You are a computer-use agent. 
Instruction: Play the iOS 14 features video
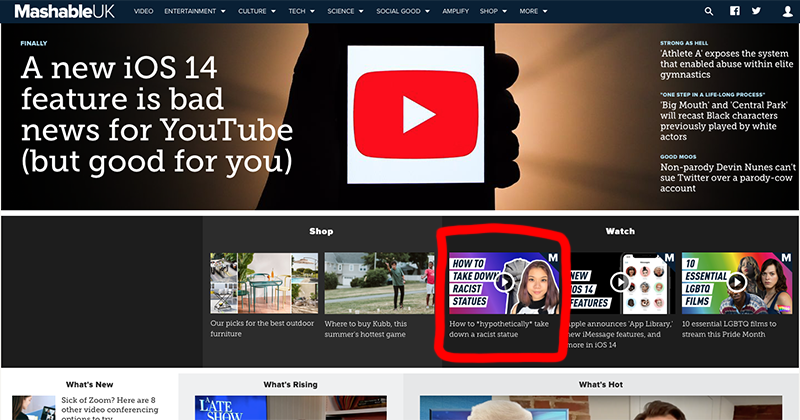(x=620, y=282)
